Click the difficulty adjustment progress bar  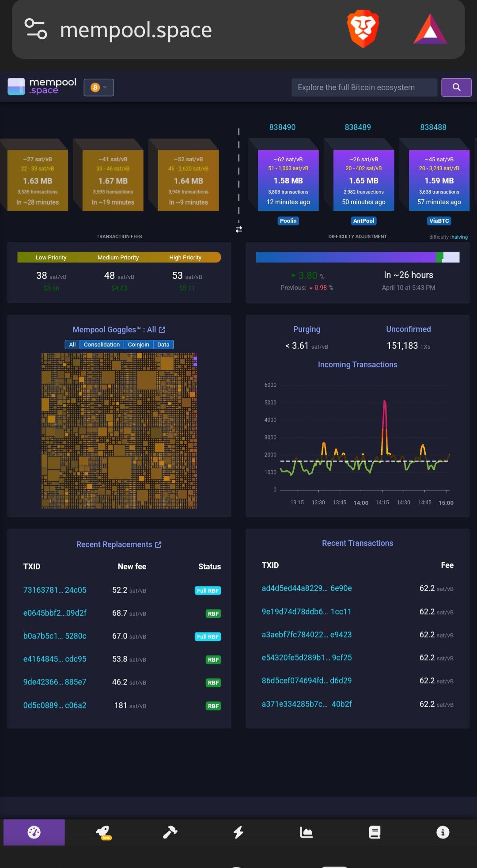point(357,257)
